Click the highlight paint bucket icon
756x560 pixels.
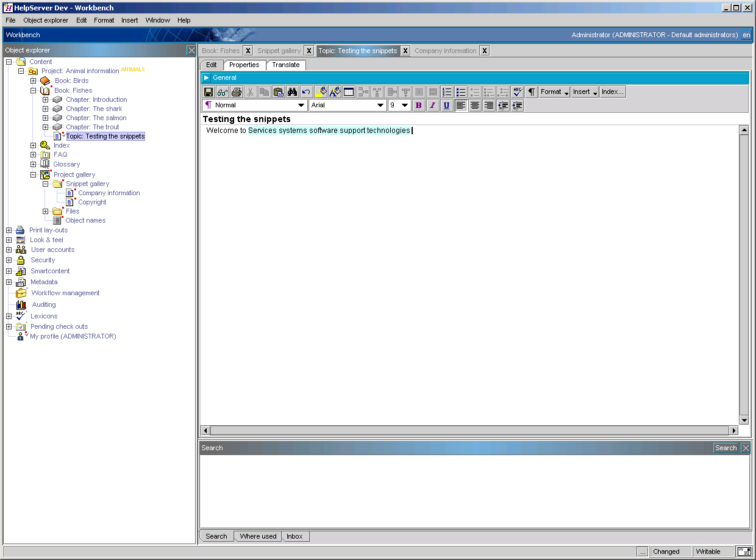click(x=321, y=92)
